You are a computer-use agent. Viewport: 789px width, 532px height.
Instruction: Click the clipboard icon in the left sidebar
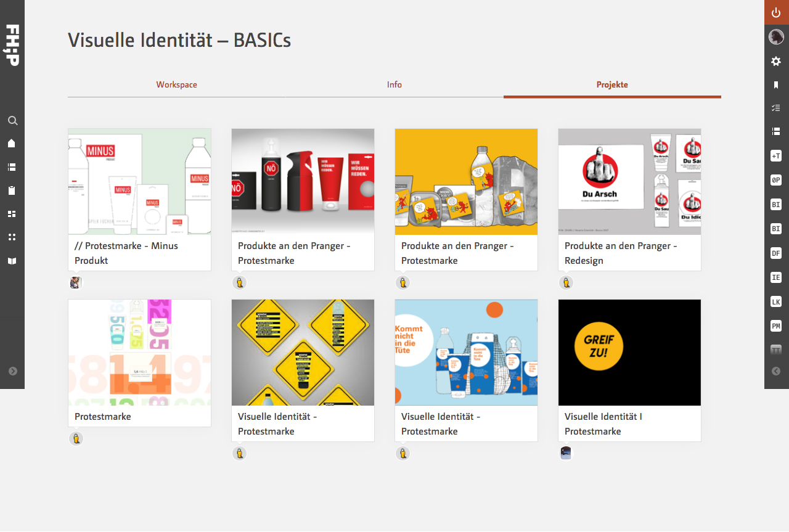point(12,190)
